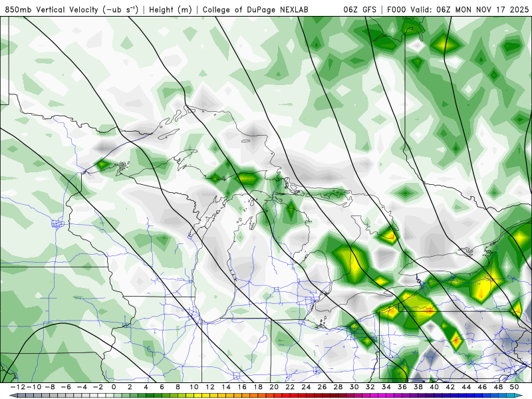Screen dimensions: 532x399
Task: Click the '46' color scale label
Action: pos(483,387)
